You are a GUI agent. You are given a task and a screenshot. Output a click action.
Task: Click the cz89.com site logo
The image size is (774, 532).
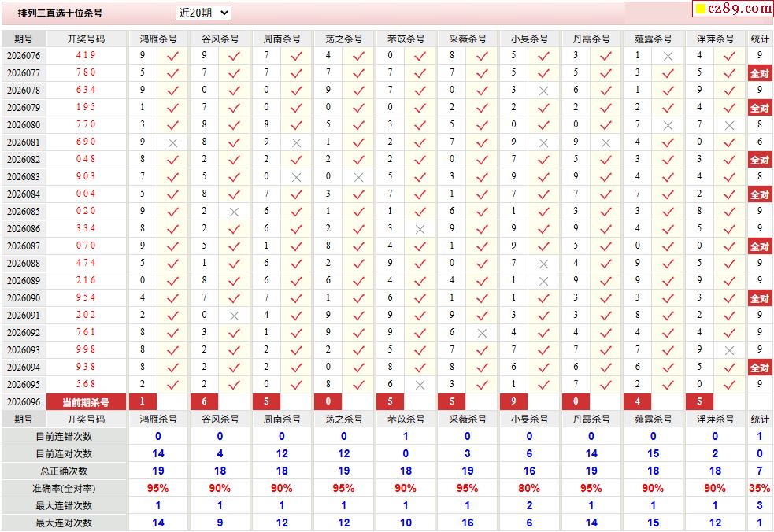734,9
